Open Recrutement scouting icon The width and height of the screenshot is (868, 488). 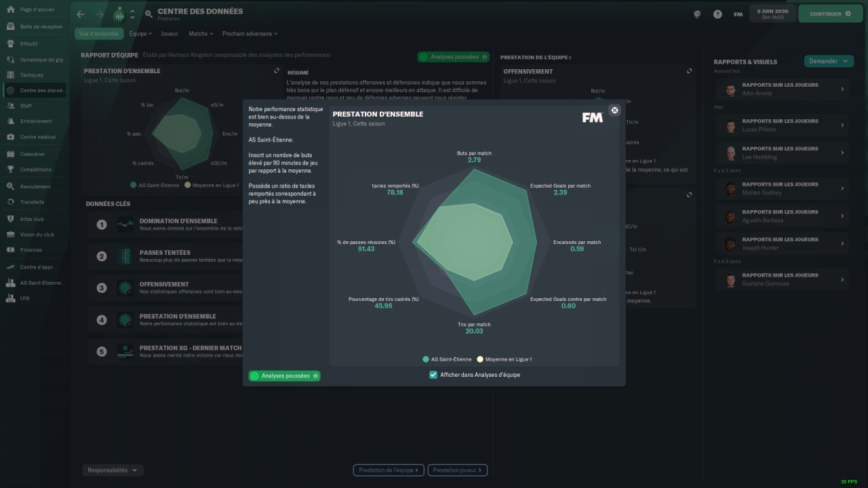11,186
